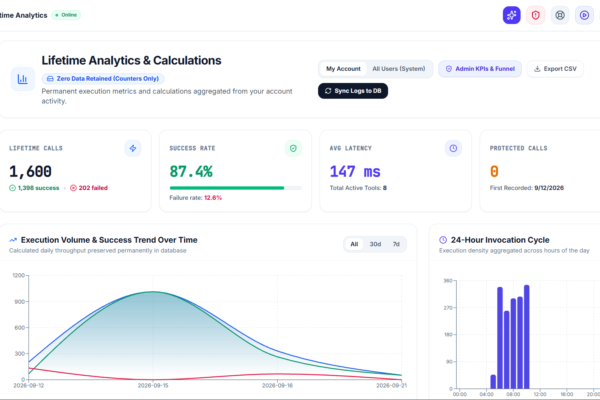The image size is (600, 400).
Task: Click the Online status badge
Action: pyautogui.click(x=66, y=15)
